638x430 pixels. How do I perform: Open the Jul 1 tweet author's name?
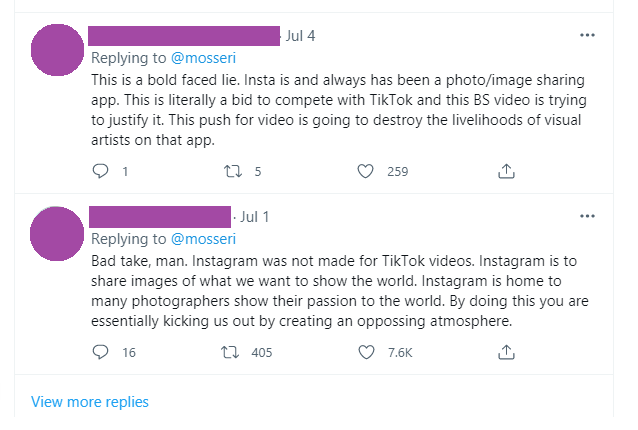click(x=160, y=217)
